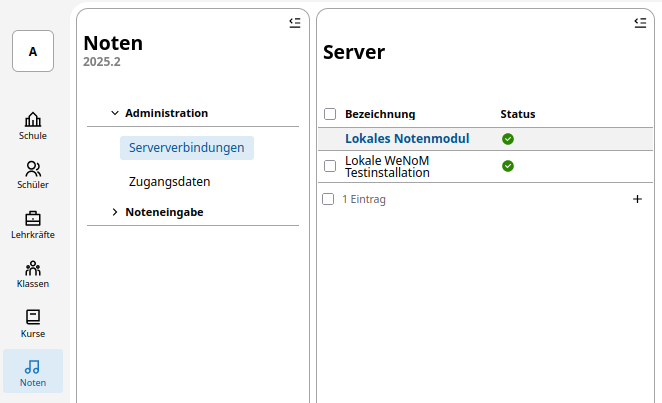Image resolution: width=662 pixels, height=403 pixels.
Task: Click status icon of Lokales Notenmodul
Action: coord(508,139)
